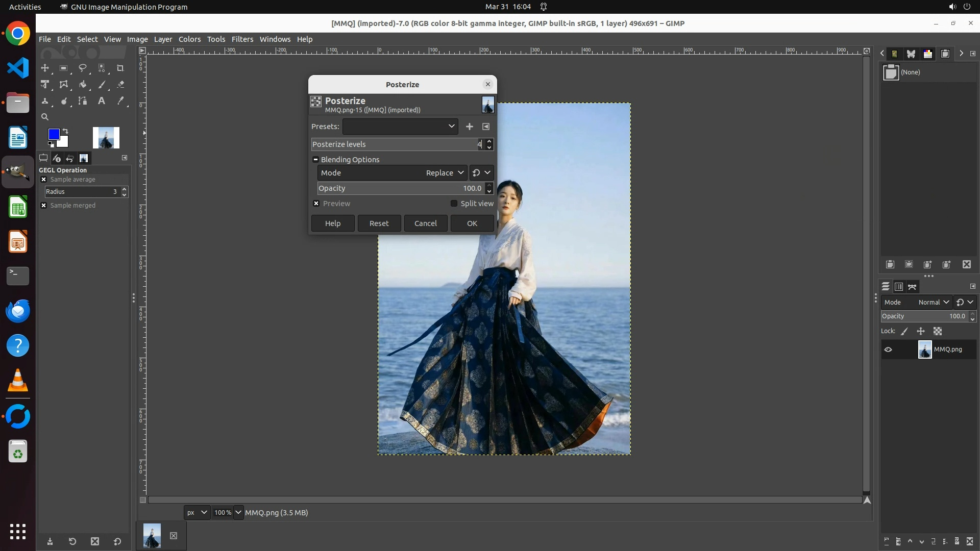Screen dimensions: 980x551
Task: Select the Color Picker eyedropper tool
Action: pyautogui.click(x=120, y=101)
